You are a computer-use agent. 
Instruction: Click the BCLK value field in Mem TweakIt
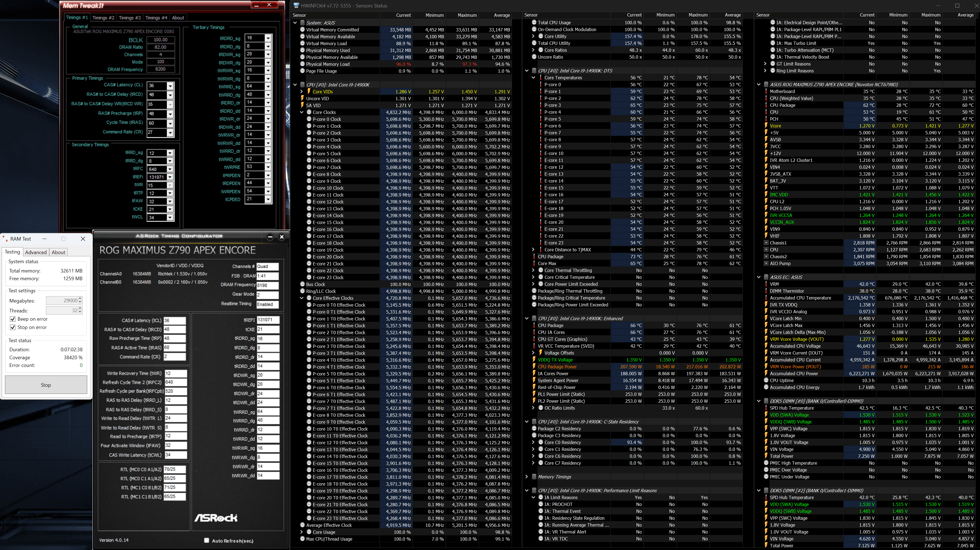click(x=160, y=40)
